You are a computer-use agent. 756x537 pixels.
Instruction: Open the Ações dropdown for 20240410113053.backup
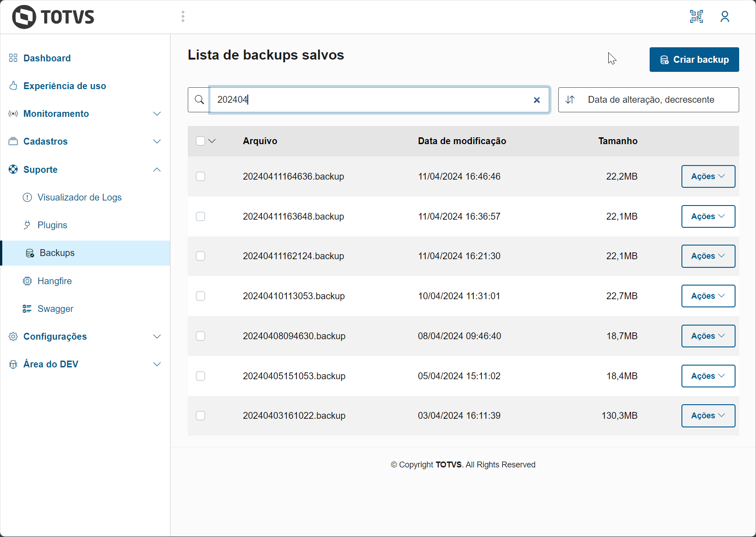pos(708,296)
